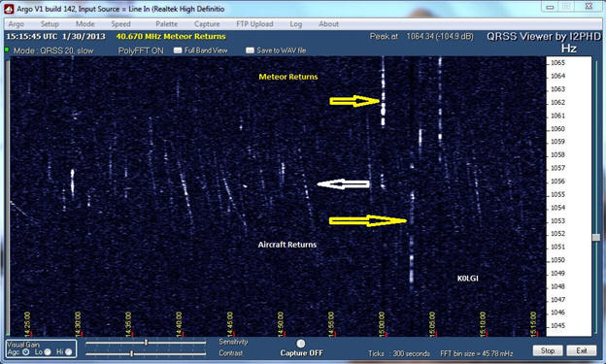Click the frequency scale scrollbar thumb
This screenshot has height=364, width=606.
click(596, 237)
